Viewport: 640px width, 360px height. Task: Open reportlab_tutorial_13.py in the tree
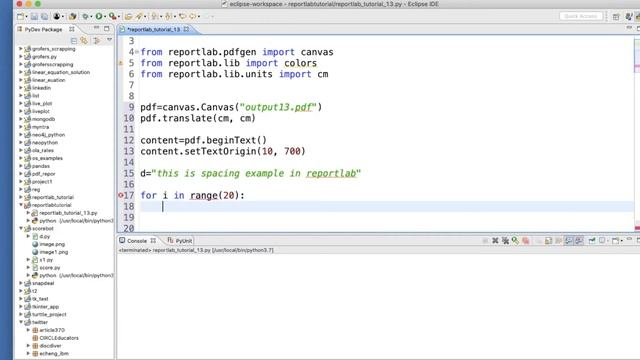68,213
